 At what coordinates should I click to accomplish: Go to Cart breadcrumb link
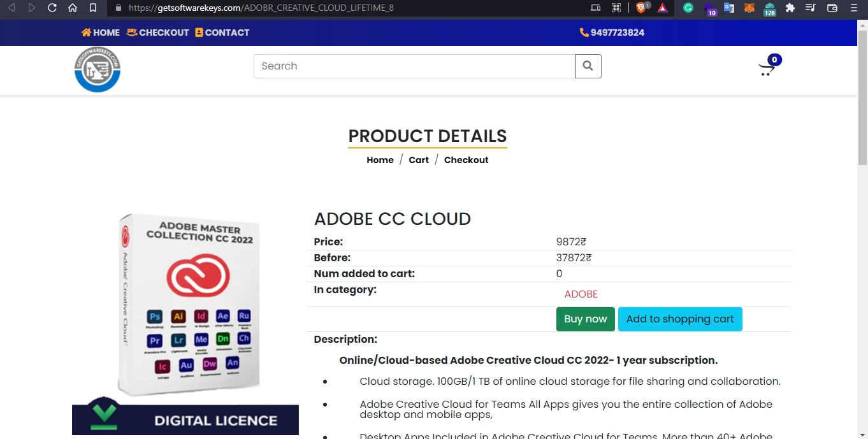(x=419, y=160)
